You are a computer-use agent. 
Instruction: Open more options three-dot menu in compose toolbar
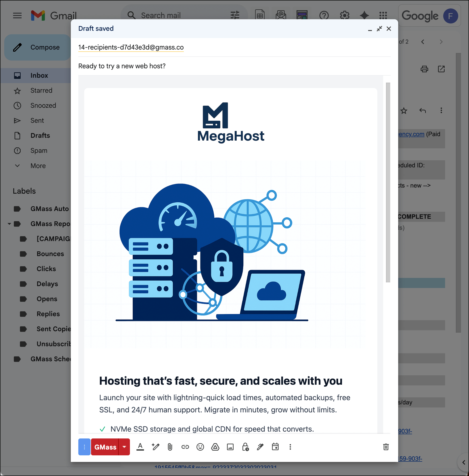(x=290, y=447)
